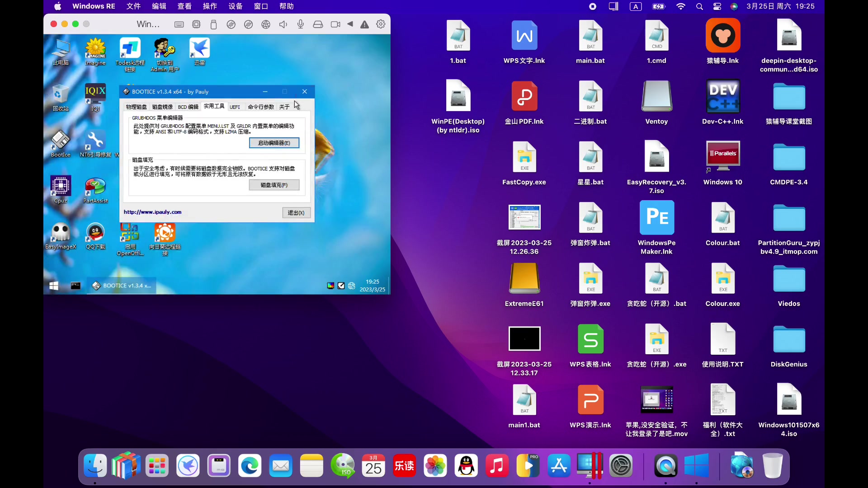Open the USB device icon in Parallels toolbar
The height and width of the screenshot is (488, 868).
(x=214, y=24)
